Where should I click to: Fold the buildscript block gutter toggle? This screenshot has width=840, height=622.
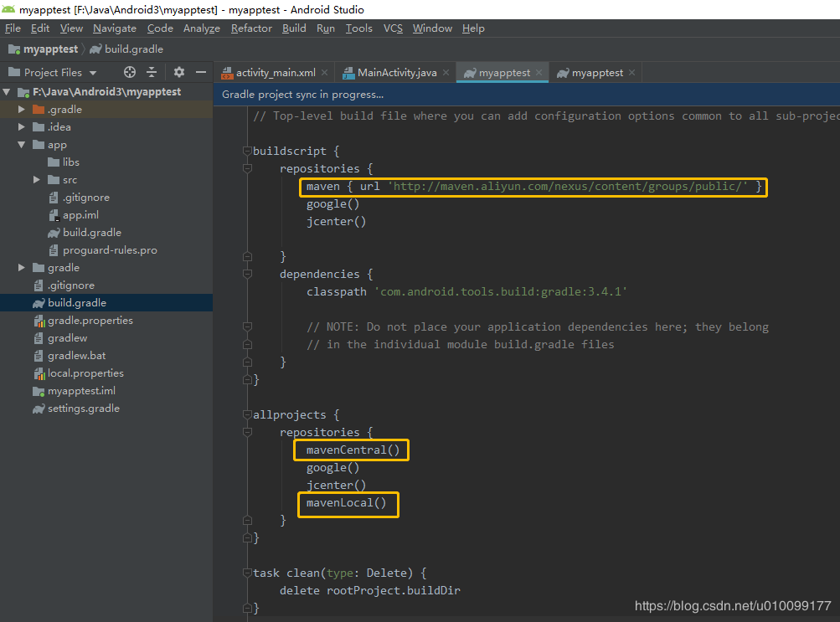click(247, 151)
